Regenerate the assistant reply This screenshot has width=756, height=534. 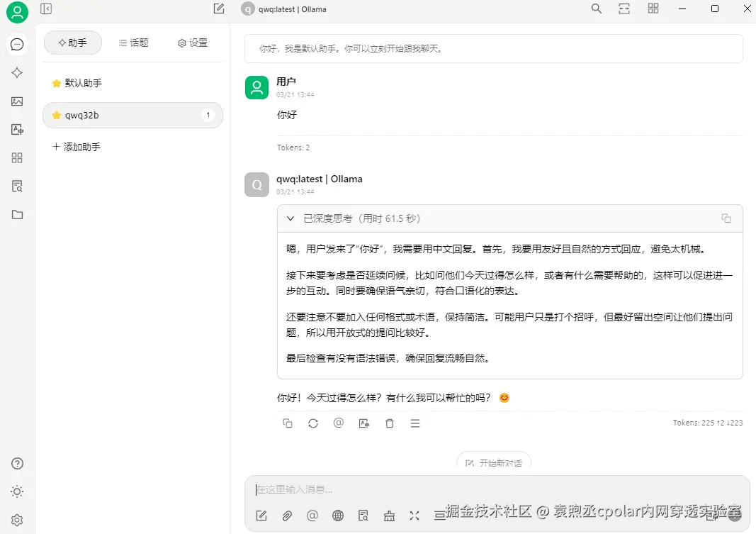point(313,423)
